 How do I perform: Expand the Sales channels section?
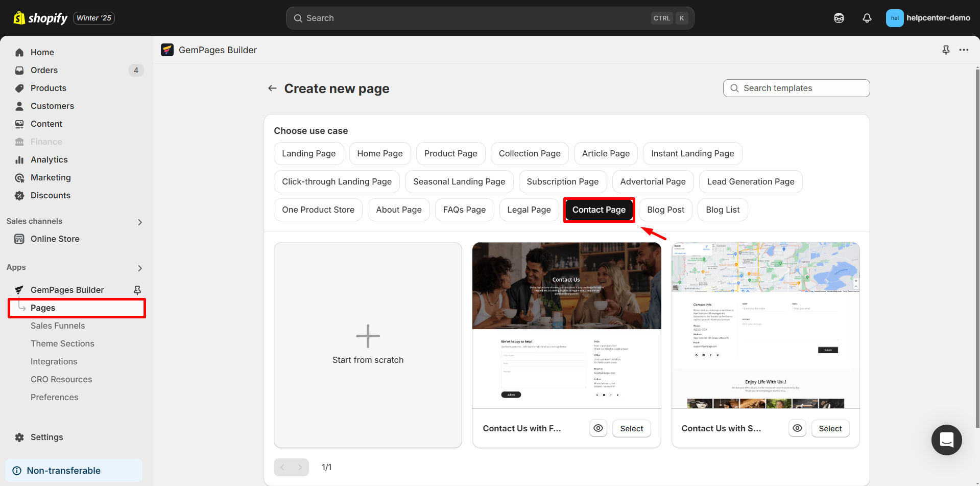coord(140,222)
